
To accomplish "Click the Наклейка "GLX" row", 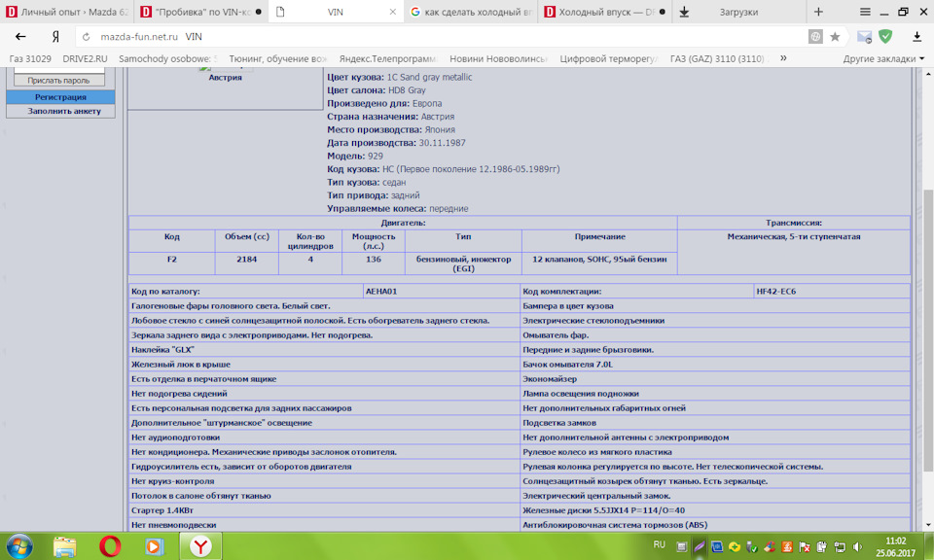I will (324, 350).
